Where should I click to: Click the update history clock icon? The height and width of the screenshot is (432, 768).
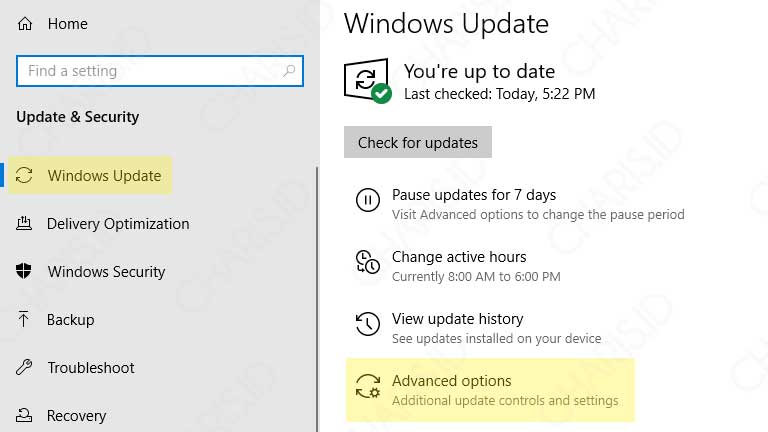(x=367, y=324)
